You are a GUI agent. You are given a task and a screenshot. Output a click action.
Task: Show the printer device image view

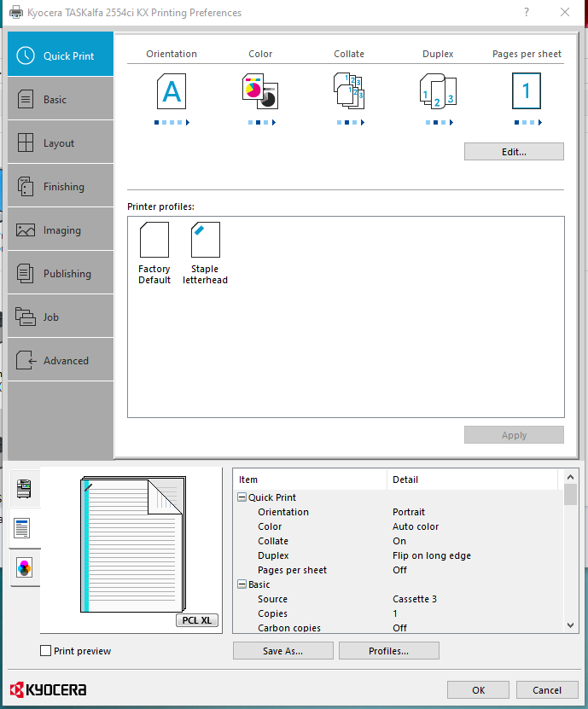click(24, 489)
